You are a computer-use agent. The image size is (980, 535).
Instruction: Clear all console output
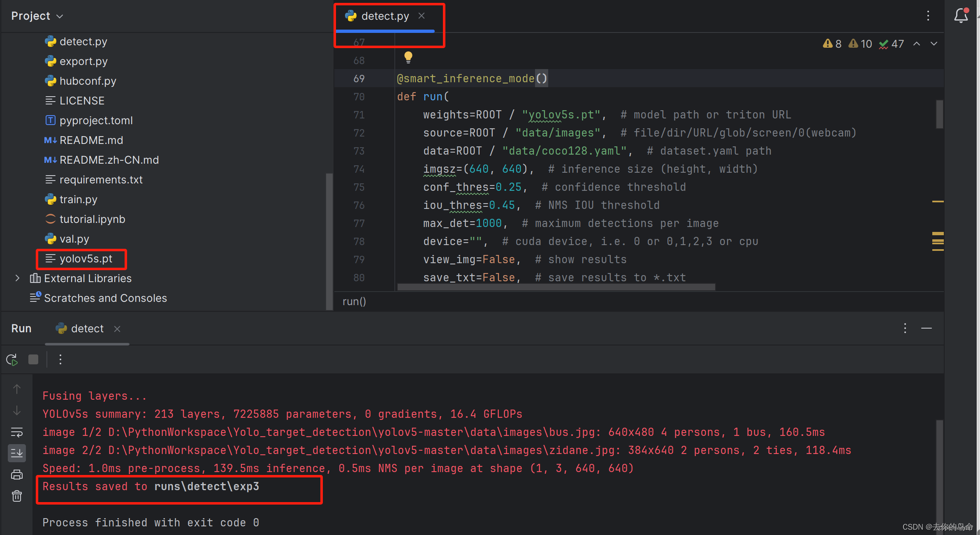coord(17,496)
